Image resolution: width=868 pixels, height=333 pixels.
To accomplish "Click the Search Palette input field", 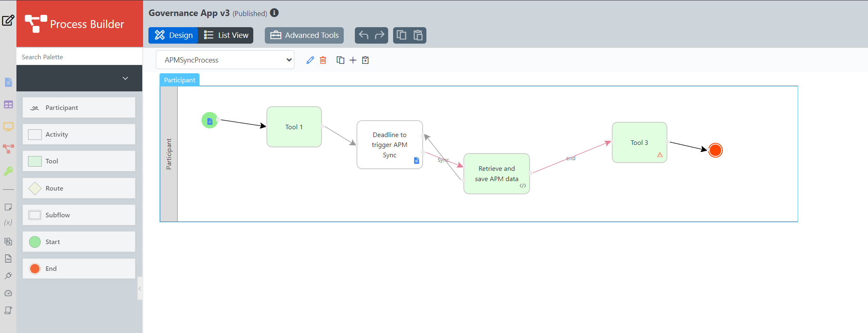I will pyautogui.click(x=79, y=57).
